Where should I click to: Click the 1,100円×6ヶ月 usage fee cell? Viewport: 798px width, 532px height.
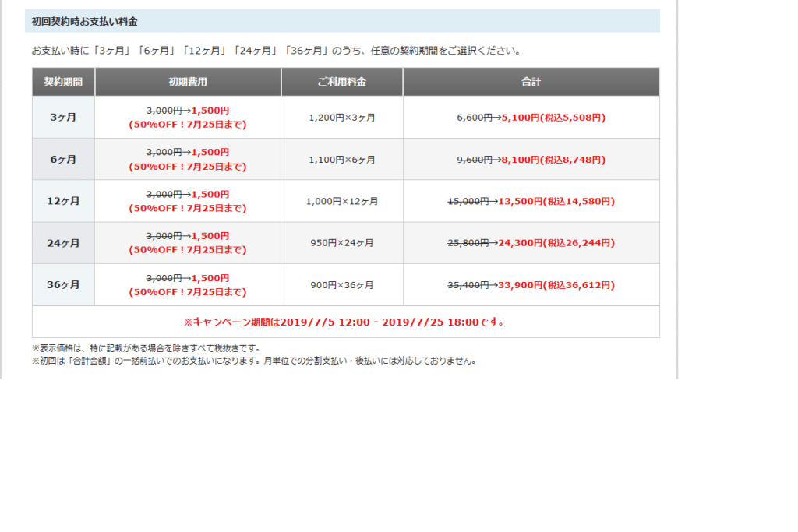tap(342, 160)
